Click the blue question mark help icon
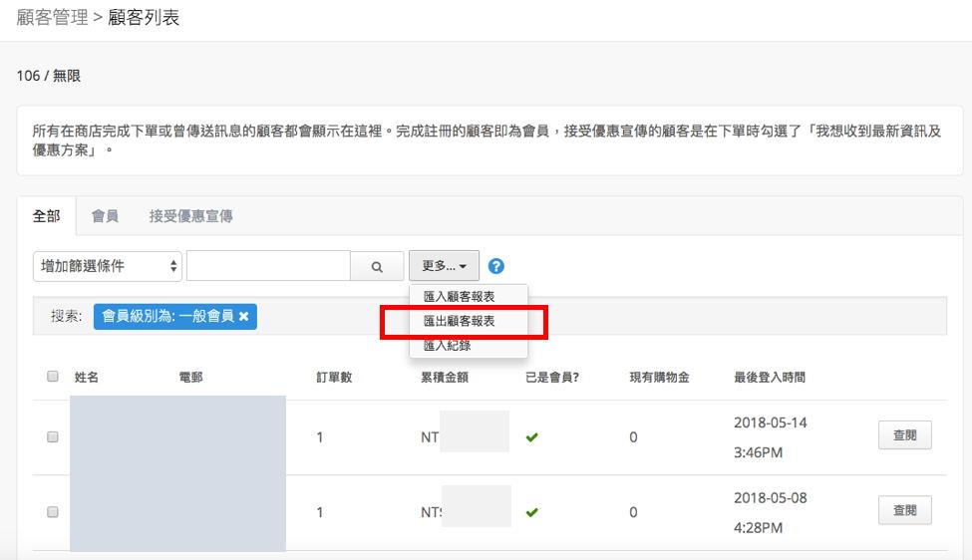Image resolution: width=972 pixels, height=560 pixels. point(496,266)
